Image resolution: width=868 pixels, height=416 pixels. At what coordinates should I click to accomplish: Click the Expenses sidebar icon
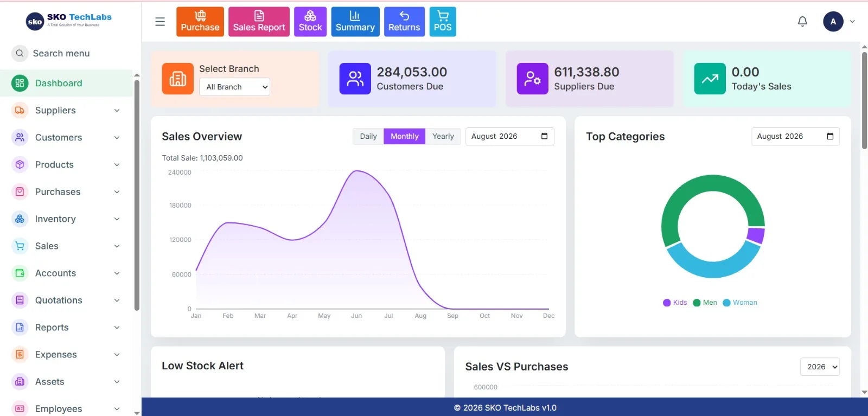[x=20, y=354]
